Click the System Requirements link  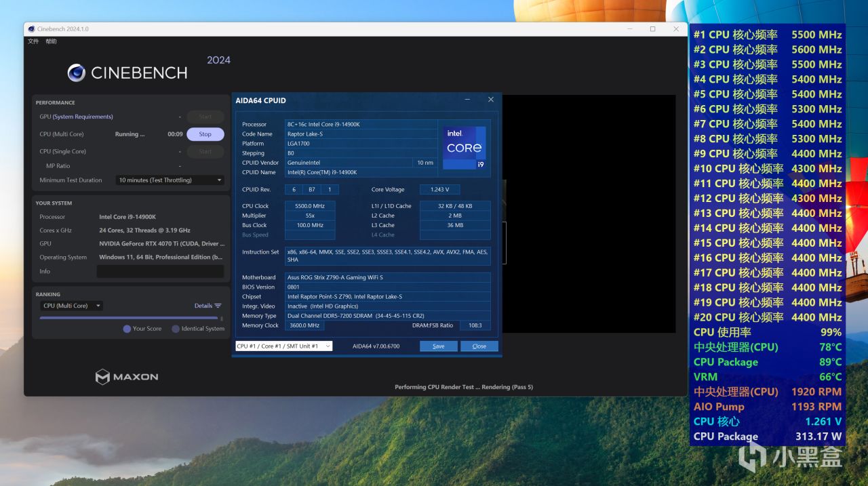click(83, 117)
